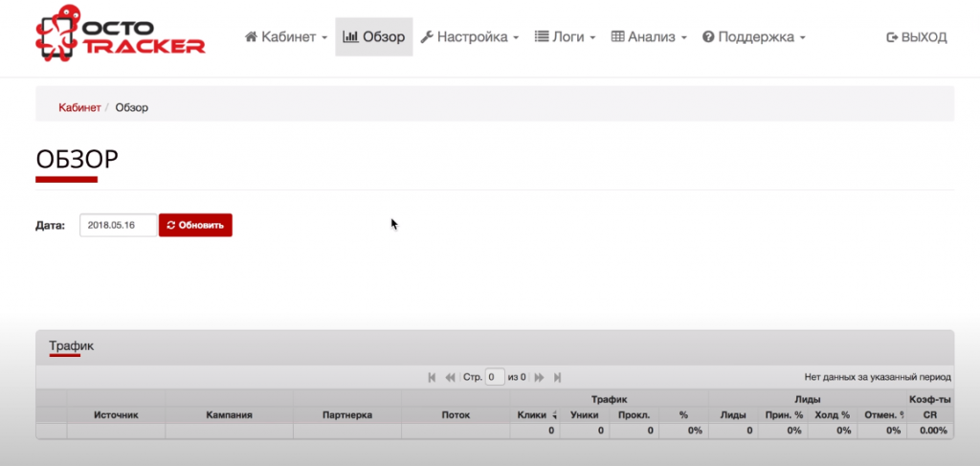
Task: Open the Кабинет dropdown menu
Action: 286,37
